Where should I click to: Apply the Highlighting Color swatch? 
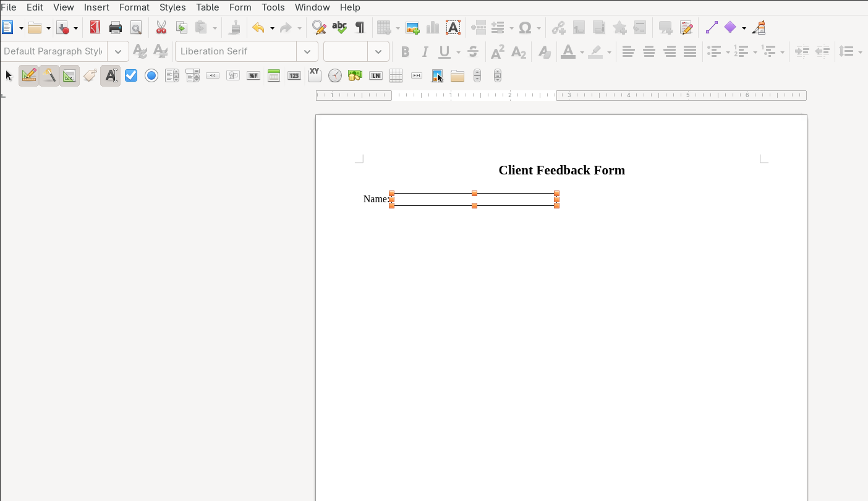[595, 52]
